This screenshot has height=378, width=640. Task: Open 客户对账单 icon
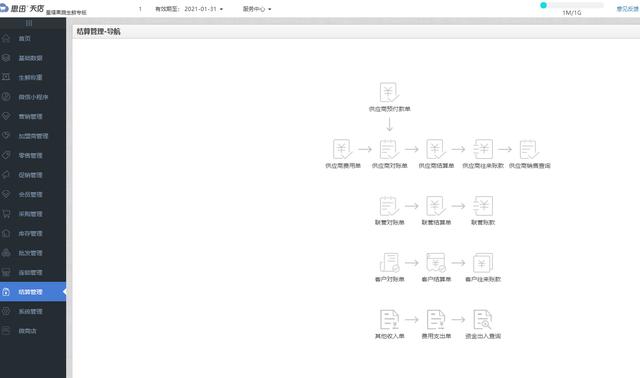389,263
